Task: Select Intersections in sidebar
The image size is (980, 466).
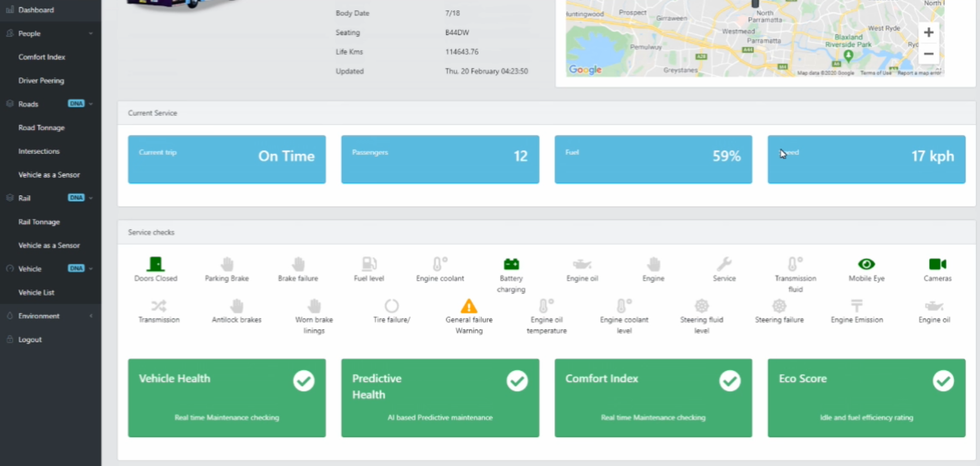Action: click(39, 151)
